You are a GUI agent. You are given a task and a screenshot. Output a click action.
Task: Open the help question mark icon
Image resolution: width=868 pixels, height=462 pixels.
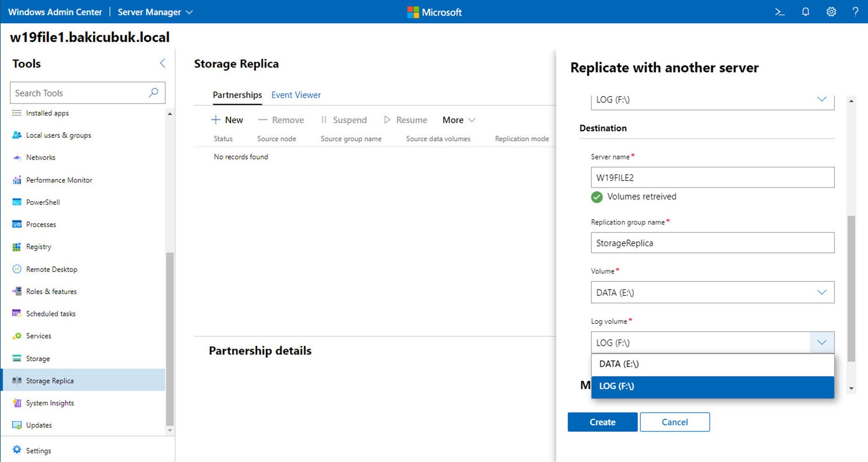tap(855, 12)
